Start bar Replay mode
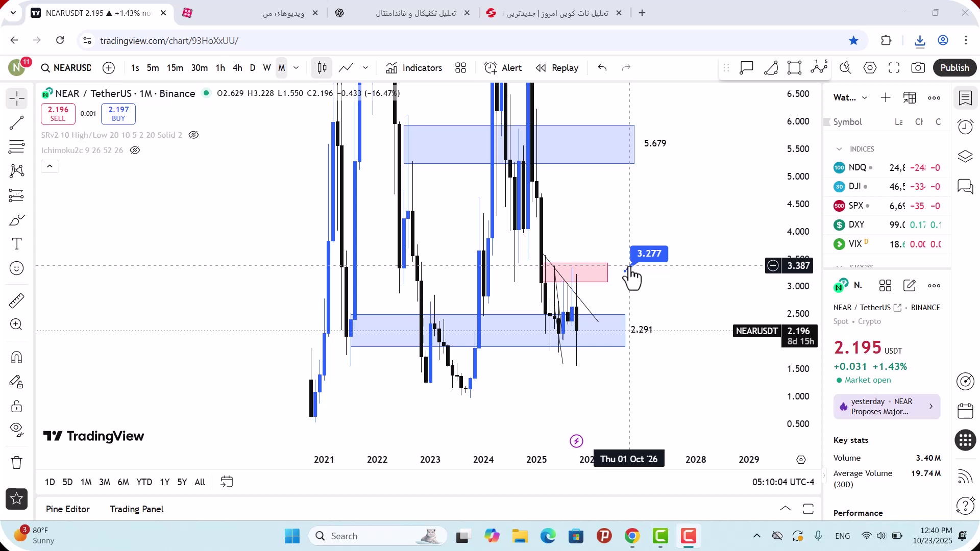The width and height of the screenshot is (980, 551). click(557, 68)
